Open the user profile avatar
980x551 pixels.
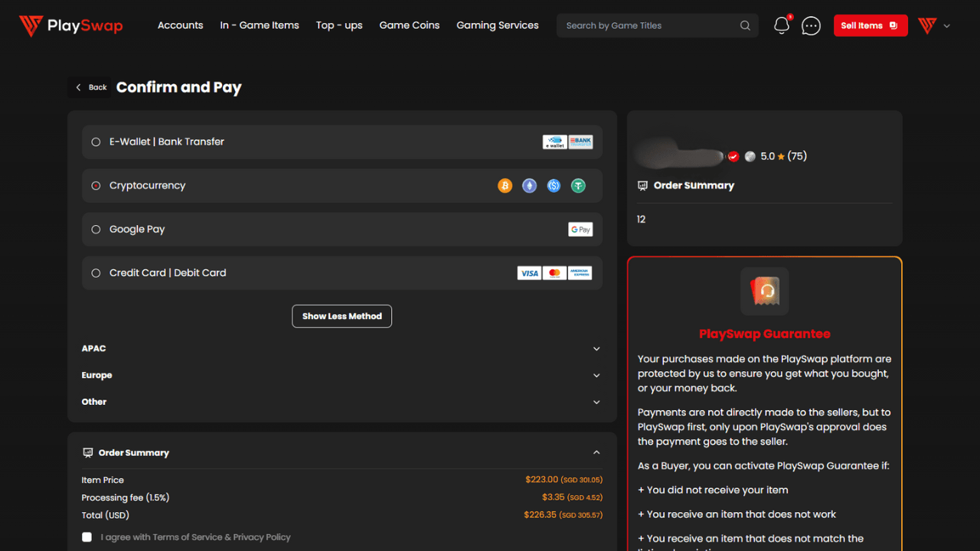click(927, 25)
